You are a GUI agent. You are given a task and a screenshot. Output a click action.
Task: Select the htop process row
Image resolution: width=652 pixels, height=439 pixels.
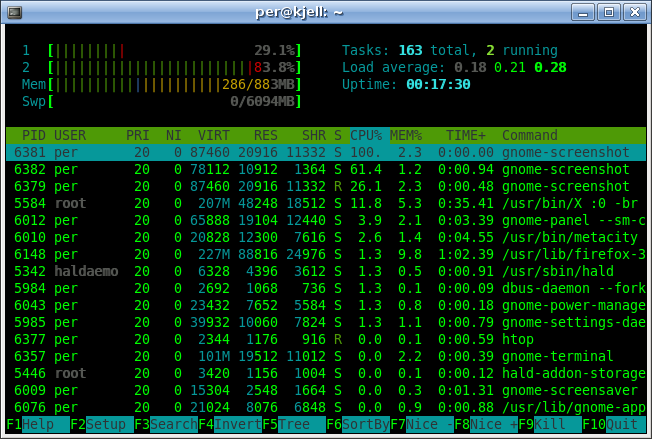[x=326, y=340]
